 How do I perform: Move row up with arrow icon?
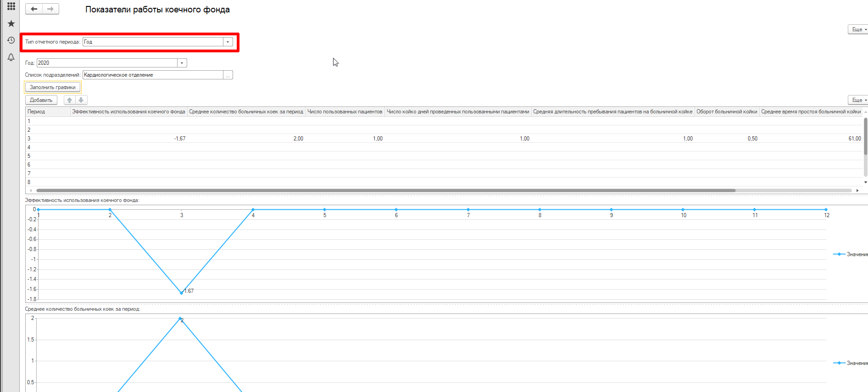69,100
